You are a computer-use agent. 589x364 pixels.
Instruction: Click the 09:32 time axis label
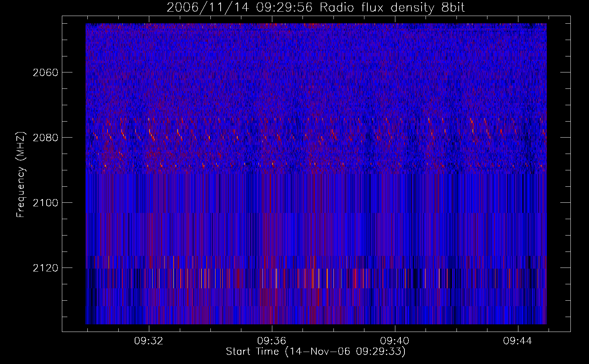[x=149, y=341]
